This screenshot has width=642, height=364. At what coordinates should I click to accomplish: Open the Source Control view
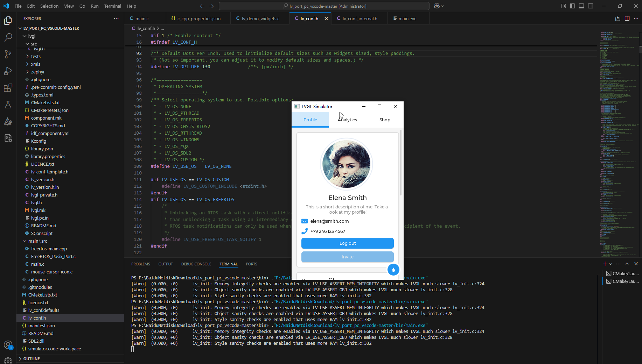tap(8, 54)
